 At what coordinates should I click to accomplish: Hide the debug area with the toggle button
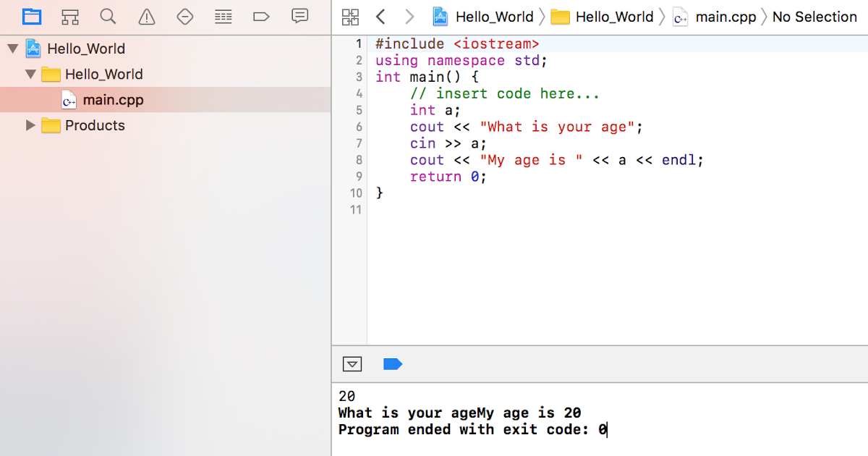[x=352, y=364]
